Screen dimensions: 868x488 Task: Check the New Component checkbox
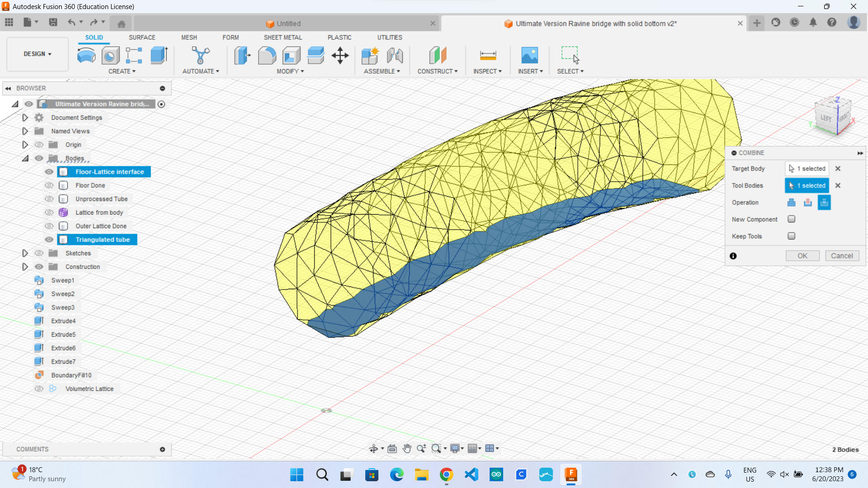pyautogui.click(x=791, y=219)
